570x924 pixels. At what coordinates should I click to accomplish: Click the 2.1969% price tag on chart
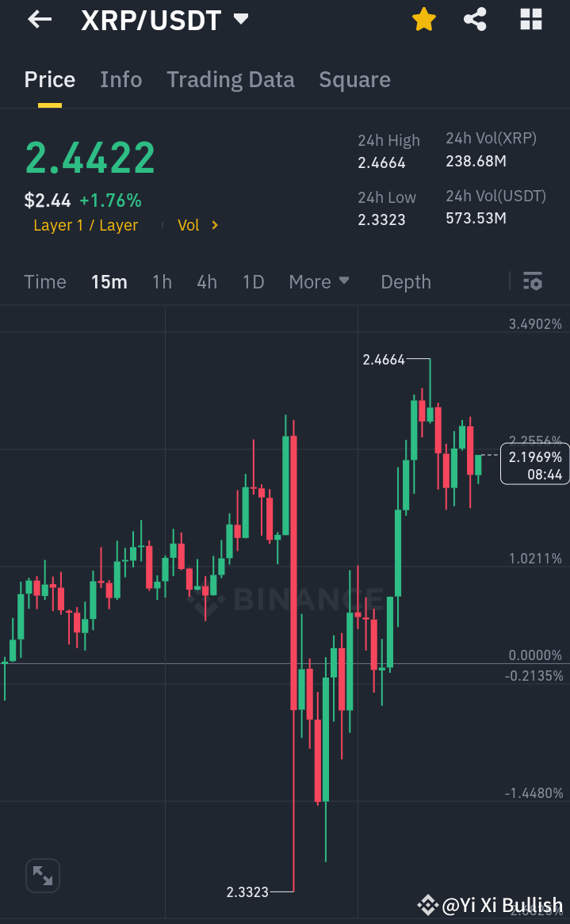click(x=534, y=463)
